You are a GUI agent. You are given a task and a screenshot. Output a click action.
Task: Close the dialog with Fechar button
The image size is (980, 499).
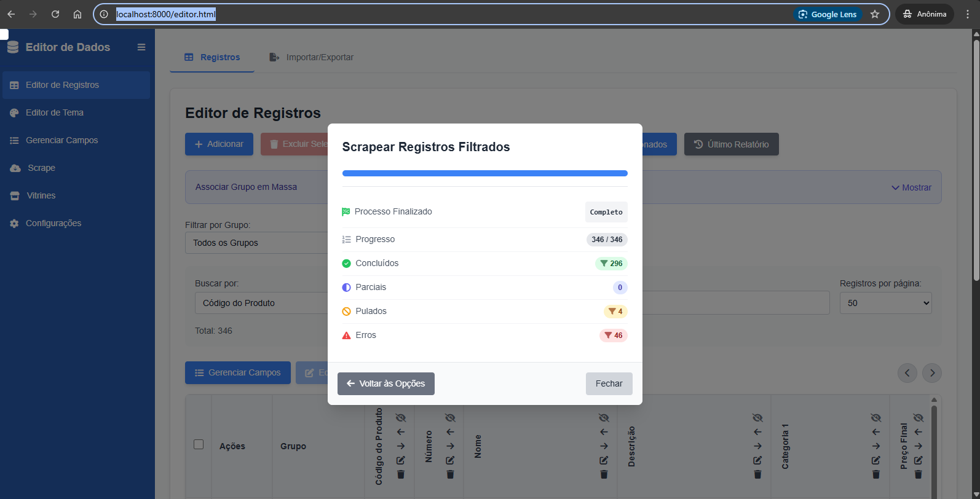pyautogui.click(x=609, y=383)
